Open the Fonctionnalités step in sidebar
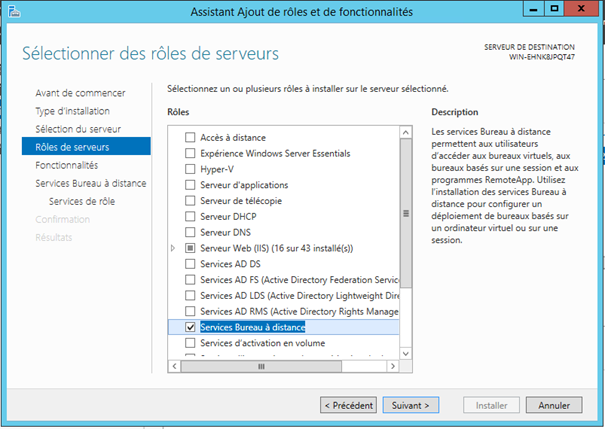 tap(66, 165)
